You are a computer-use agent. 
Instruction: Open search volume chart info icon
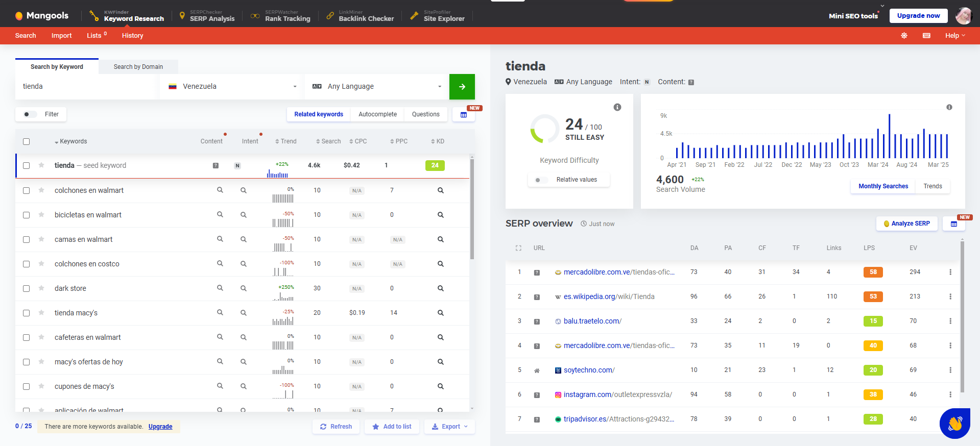coord(949,107)
